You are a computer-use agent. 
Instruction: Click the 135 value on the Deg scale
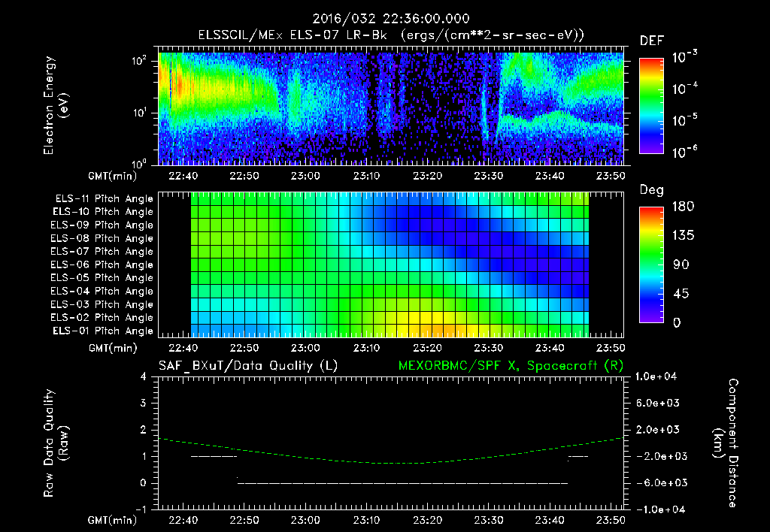click(683, 236)
